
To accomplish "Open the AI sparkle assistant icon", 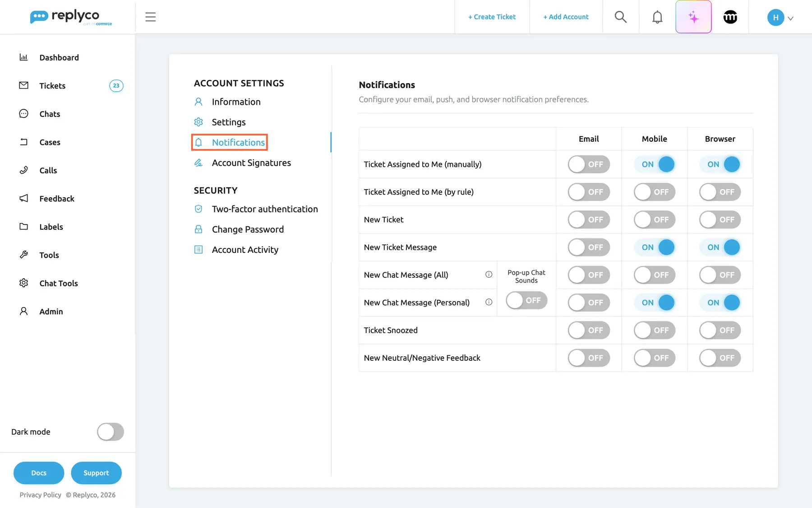I will [x=693, y=17].
